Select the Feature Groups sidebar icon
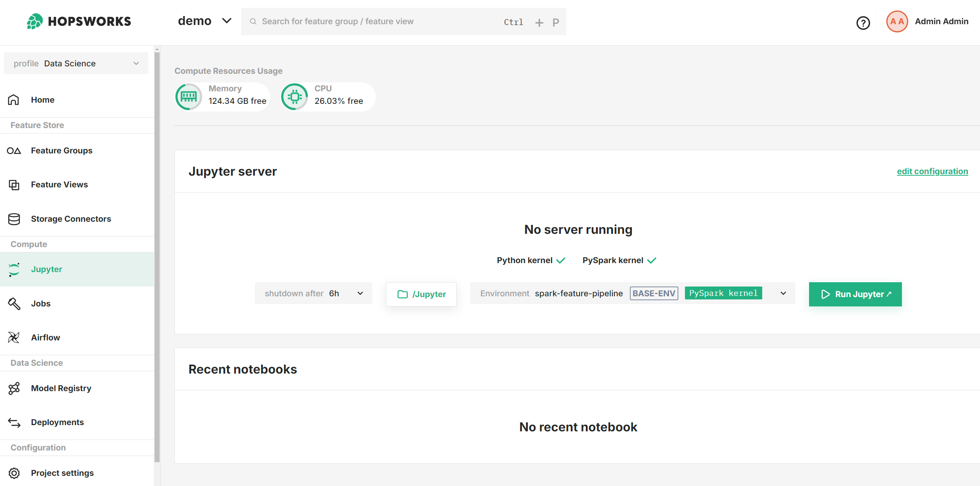 [x=14, y=150]
